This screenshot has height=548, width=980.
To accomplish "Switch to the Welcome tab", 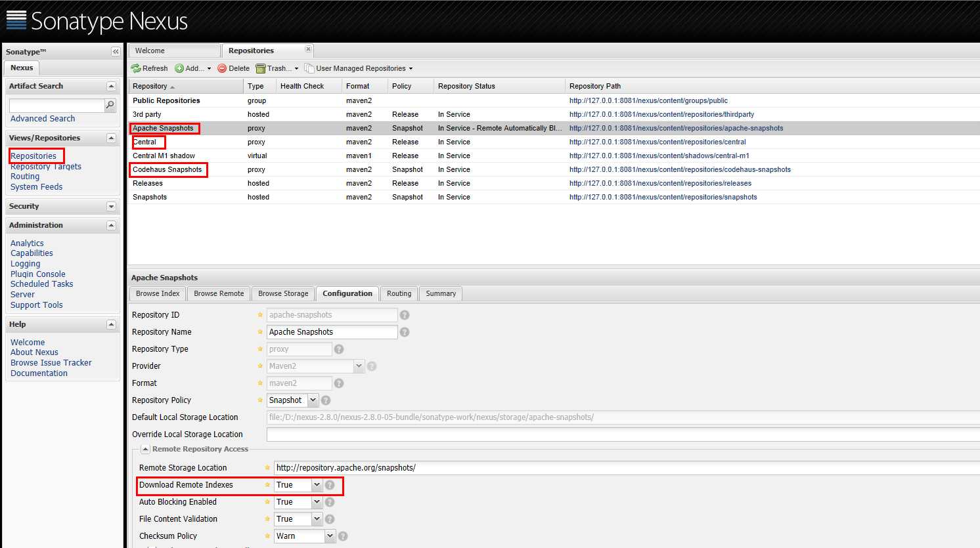I will [x=174, y=51].
